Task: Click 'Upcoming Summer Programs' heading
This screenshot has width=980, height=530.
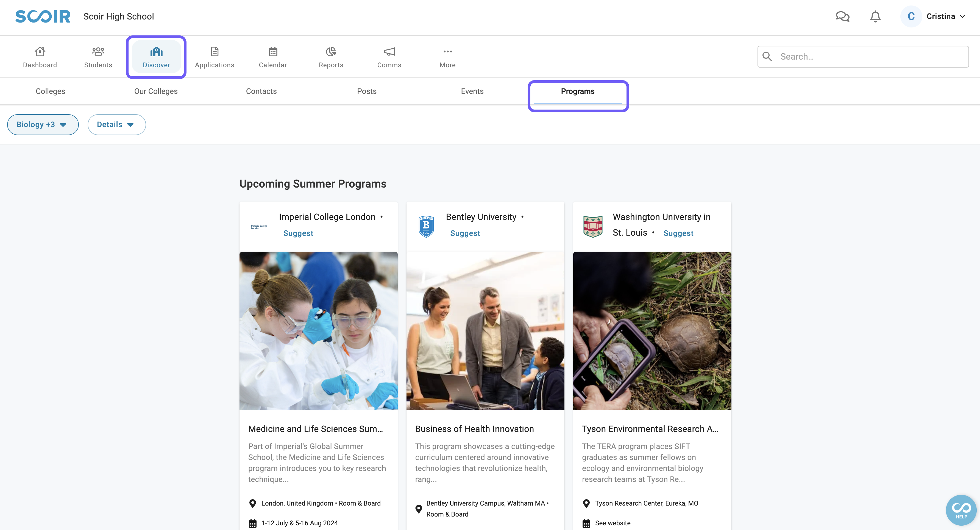Action: point(313,184)
